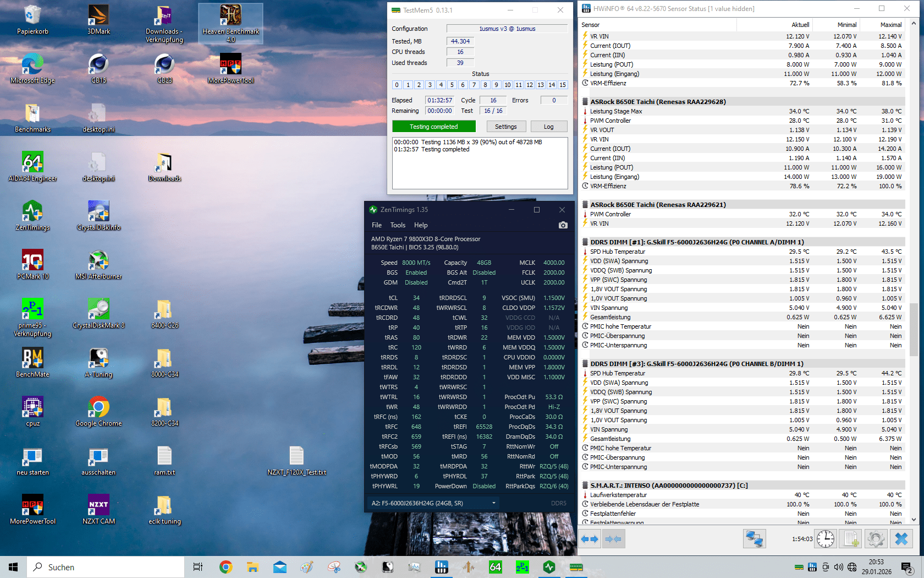Click the Windows Start button

point(13,567)
